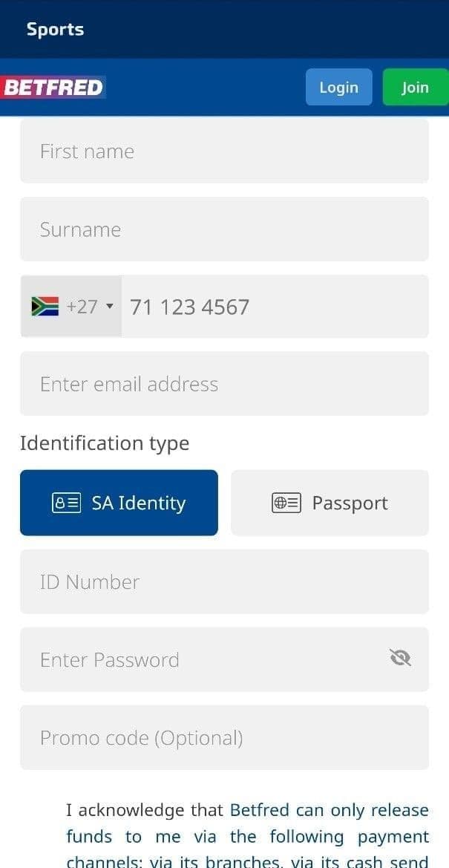Click the Sports header item
This screenshot has width=449, height=868.
click(x=55, y=29)
